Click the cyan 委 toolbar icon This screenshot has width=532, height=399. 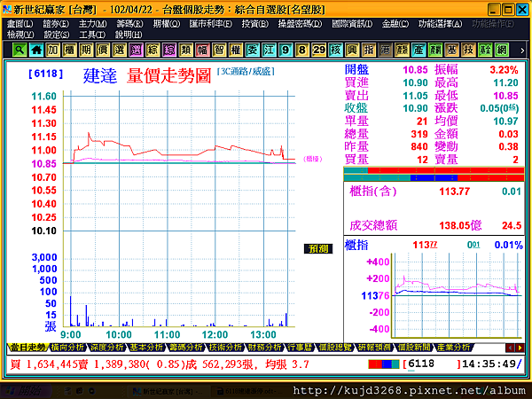point(252,51)
